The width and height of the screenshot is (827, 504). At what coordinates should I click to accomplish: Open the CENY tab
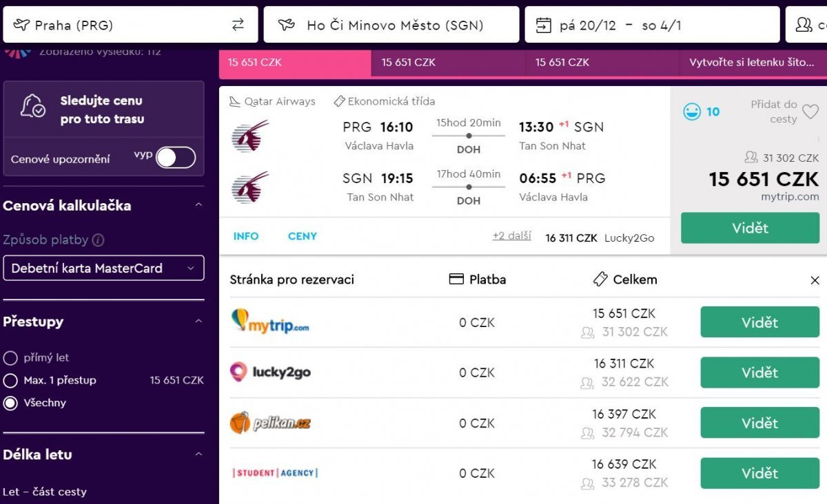(x=303, y=236)
